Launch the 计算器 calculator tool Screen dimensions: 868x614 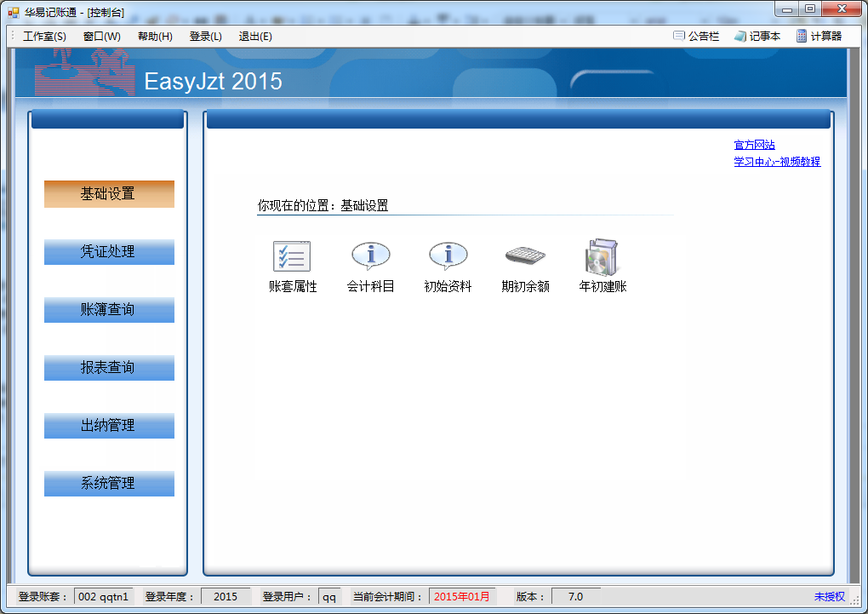coord(819,37)
